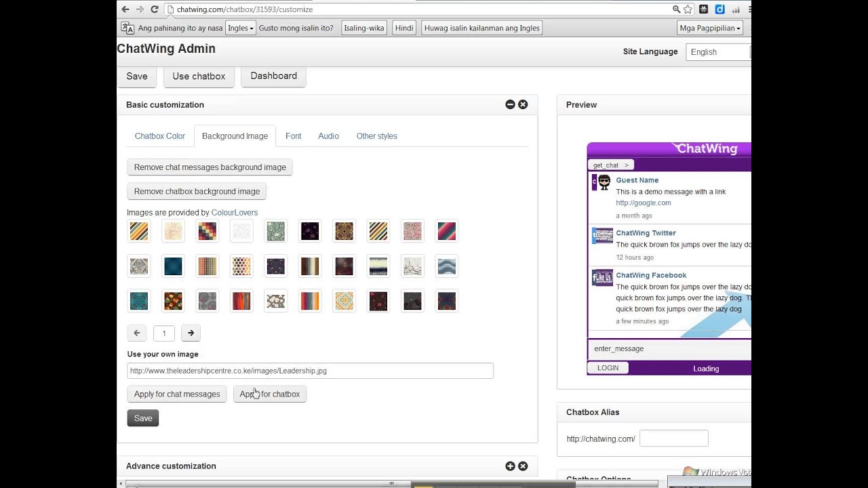Click Apply for chat messages button
Image resolution: width=868 pixels, height=488 pixels.
point(177,394)
